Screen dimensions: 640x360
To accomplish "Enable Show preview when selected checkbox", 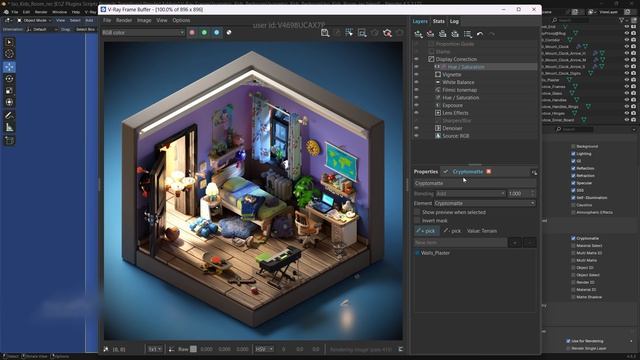I will tap(417, 213).
